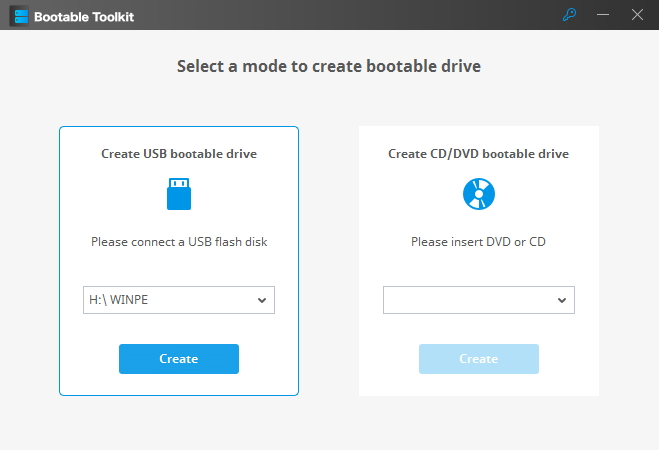Click the 'Create CD/DVD bootable drive' heading

click(479, 154)
